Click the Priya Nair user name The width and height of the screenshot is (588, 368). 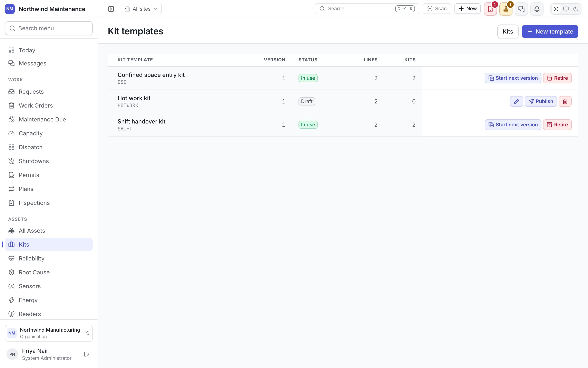[x=35, y=351]
